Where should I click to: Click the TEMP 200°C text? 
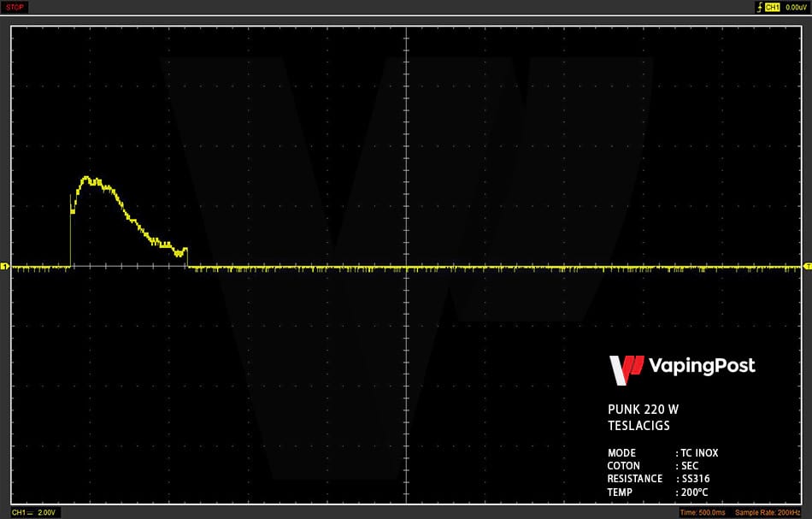coord(657,492)
